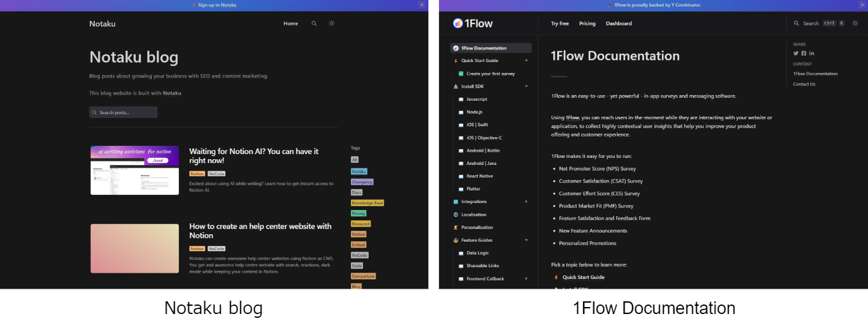The image size is (868, 321).
Task: Filter by the Docs tag
Action: coord(357,192)
